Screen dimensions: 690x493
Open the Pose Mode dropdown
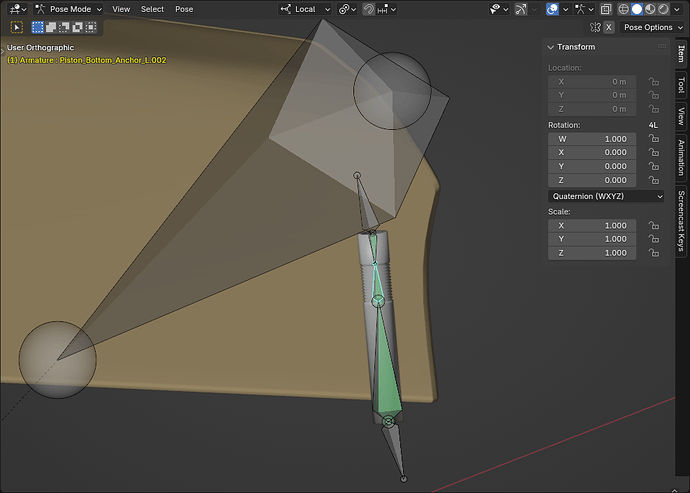[x=69, y=9]
